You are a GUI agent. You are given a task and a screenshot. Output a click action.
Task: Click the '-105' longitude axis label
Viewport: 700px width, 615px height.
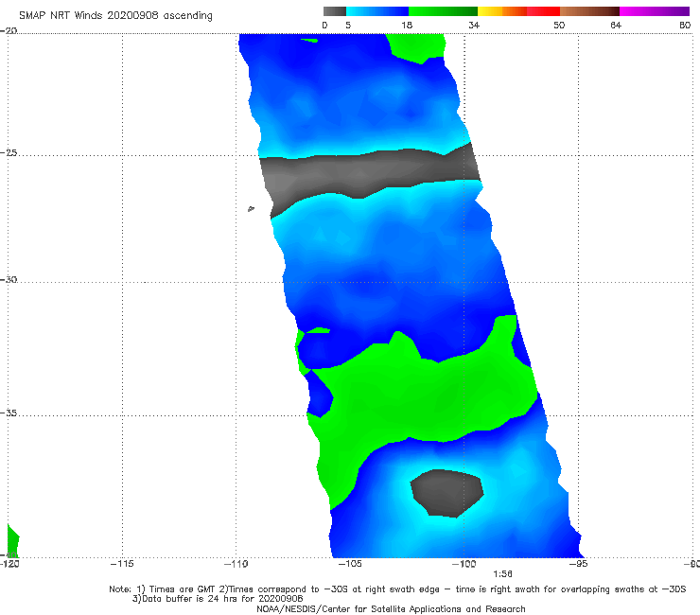coord(350,564)
